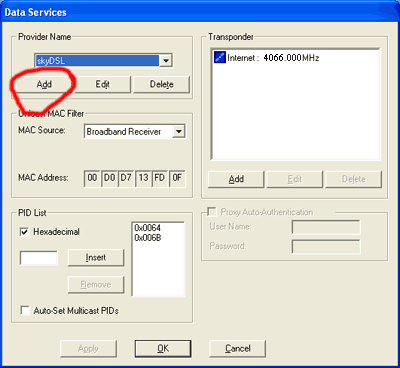The width and height of the screenshot is (400, 368).
Task: Dismiss dialog with Cancel button
Action: (237, 349)
